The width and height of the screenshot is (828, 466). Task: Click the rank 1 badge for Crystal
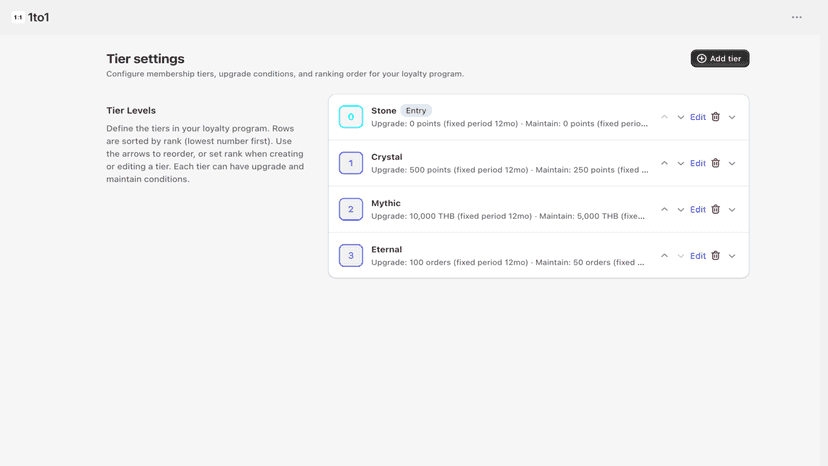coord(351,163)
